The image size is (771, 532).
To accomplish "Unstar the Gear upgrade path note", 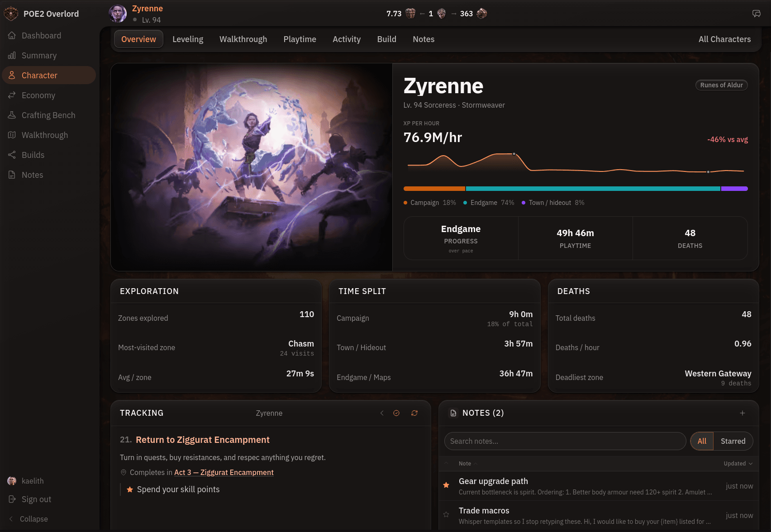I will [446, 485].
